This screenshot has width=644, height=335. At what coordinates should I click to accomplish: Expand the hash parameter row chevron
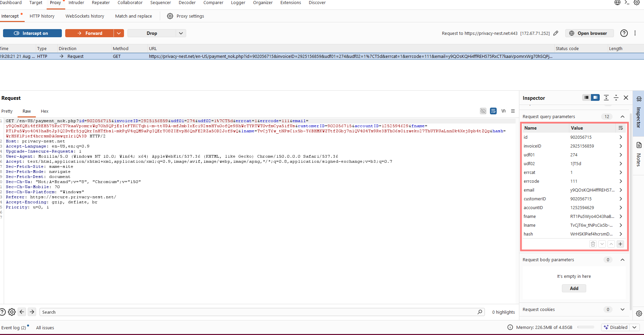pyautogui.click(x=621, y=234)
